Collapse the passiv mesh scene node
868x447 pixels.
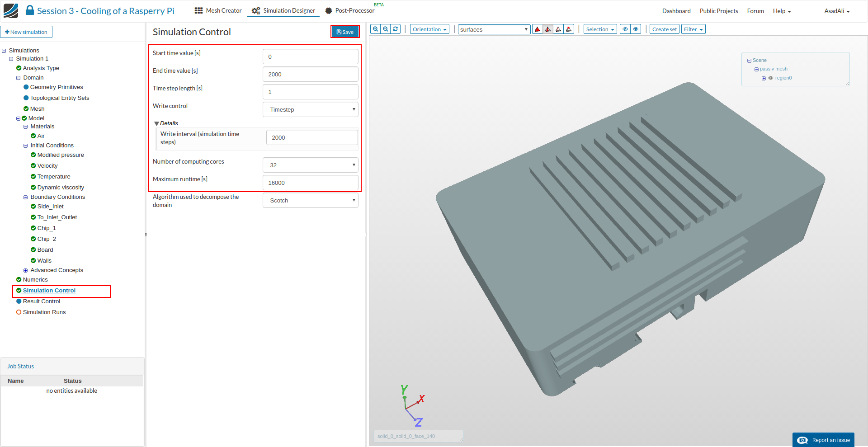756,69
